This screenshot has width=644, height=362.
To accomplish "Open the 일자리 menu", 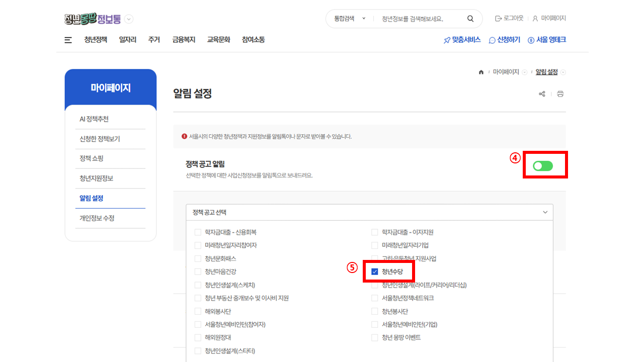I will (128, 40).
